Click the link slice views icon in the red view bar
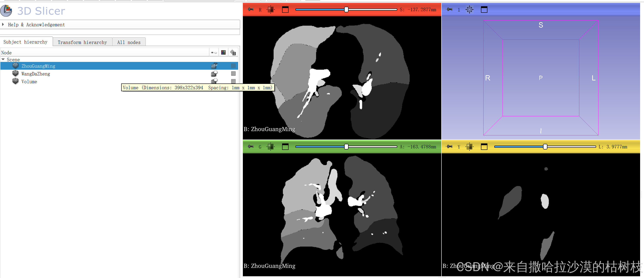Screen dimensions: 644x278 (270, 9)
